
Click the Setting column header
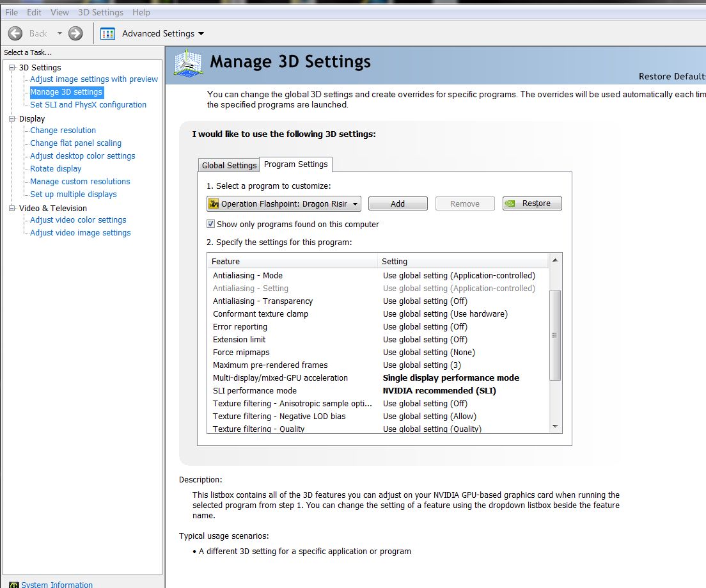[463, 261]
